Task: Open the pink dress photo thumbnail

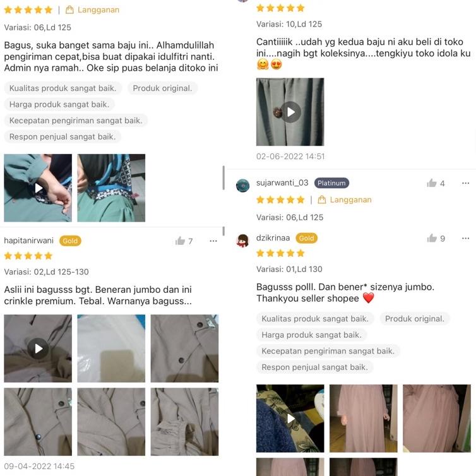Action: (364, 419)
